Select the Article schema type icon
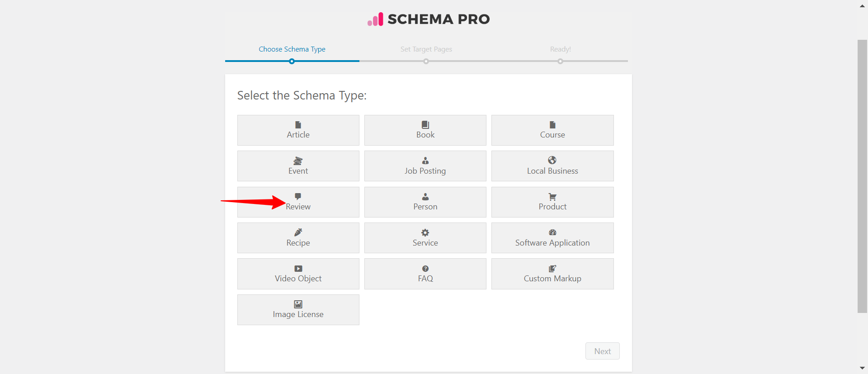 [298, 125]
